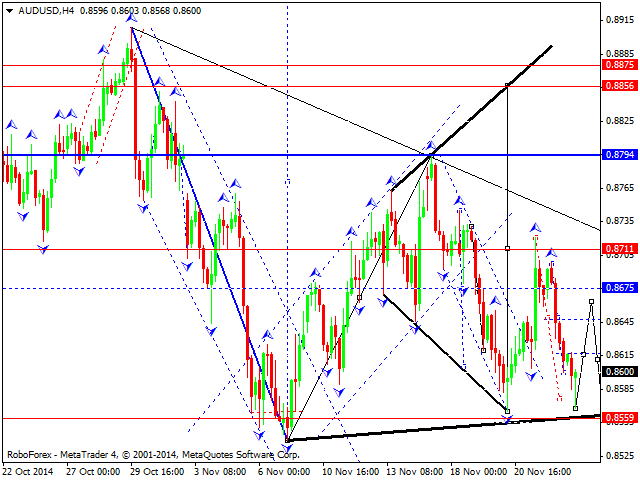Click the 10 Nov 16:00 time label
The width and height of the screenshot is (640, 480).
(x=349, y=472)
